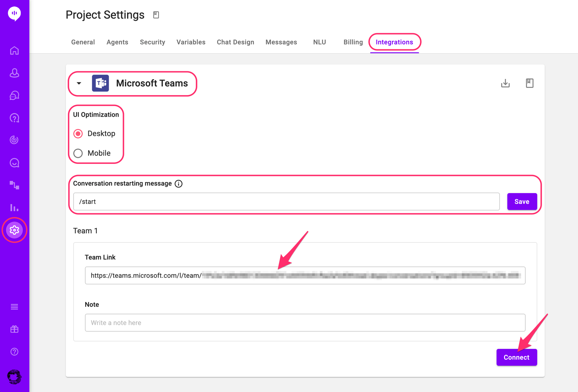Image resolution: width=578 pixels, height=392 pixels.
Task: Switch to the Chat Design tab
Action: 235,42
